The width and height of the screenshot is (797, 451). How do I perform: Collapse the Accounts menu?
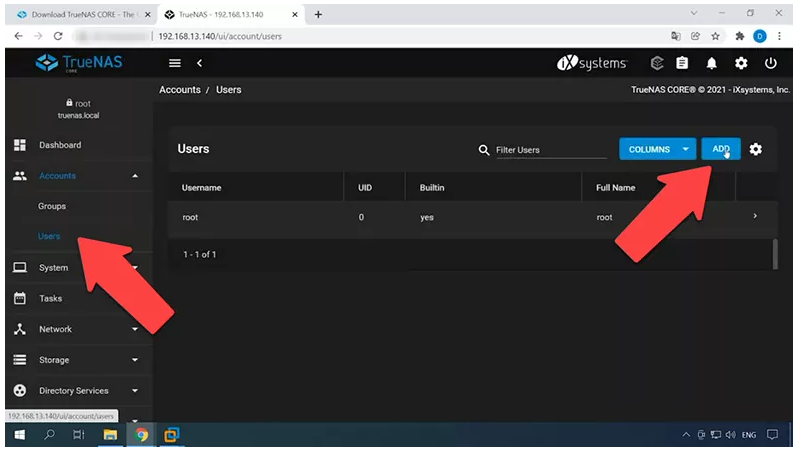pyautogui.click(x=135, y=176)
